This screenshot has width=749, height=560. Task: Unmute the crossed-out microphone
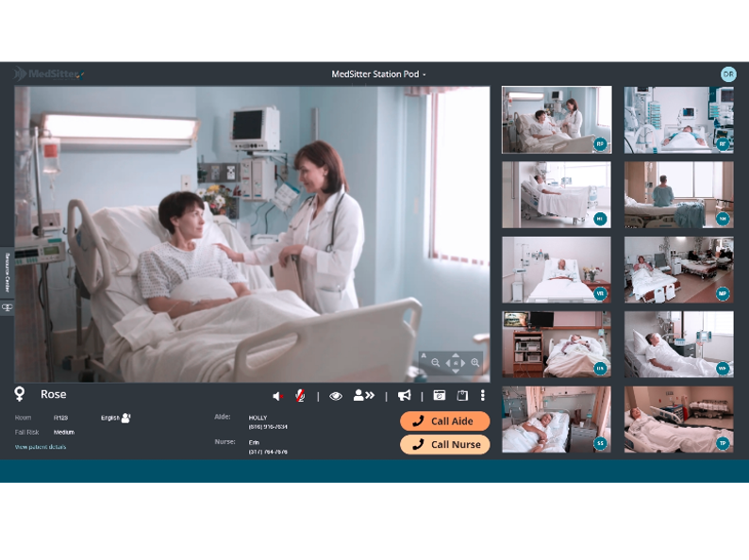coord(300,396)
